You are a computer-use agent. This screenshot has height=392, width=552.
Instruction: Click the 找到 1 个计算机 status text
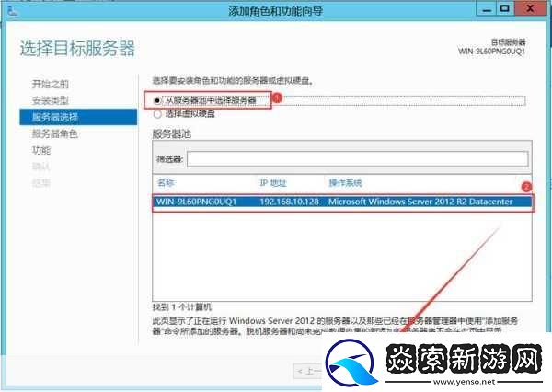182,307
